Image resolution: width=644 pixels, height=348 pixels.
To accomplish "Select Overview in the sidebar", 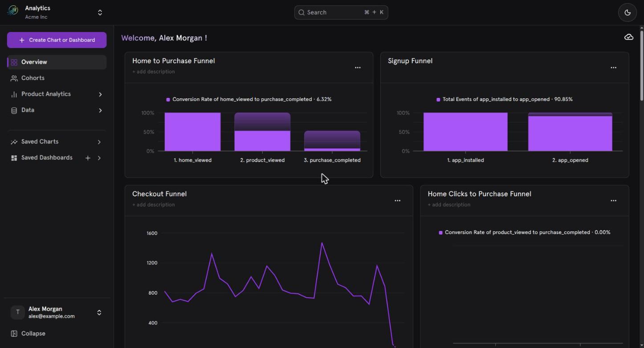I will point(57,62).
